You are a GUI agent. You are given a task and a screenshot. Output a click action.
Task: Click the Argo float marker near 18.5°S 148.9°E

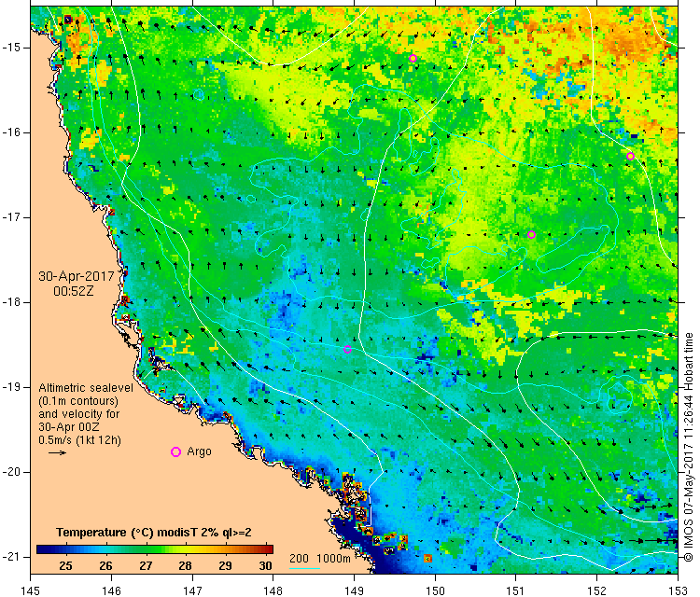click(347, 350)
